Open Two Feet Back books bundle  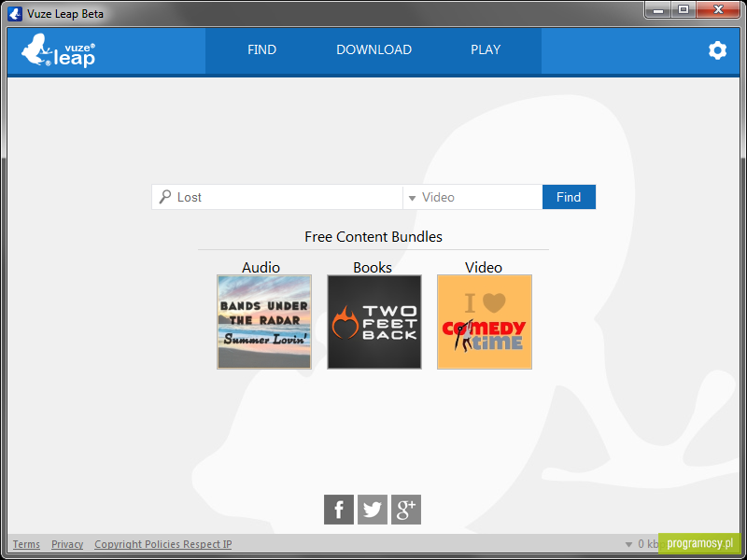(x=374, y=322)
